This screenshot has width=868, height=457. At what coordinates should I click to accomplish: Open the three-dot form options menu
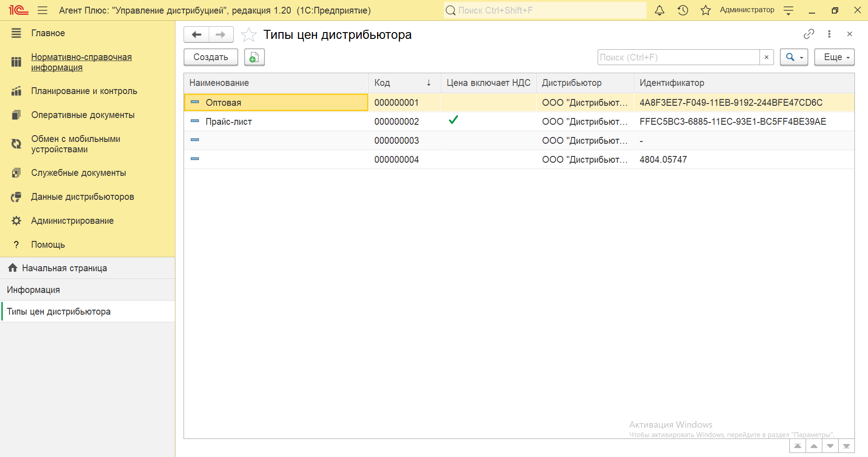(x=829, y=34)
